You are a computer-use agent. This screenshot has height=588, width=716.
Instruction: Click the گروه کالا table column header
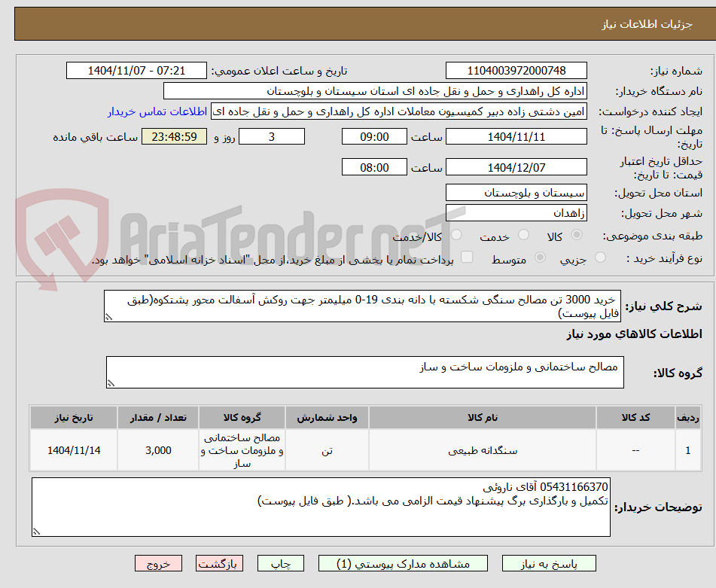[x=242, y=418]
